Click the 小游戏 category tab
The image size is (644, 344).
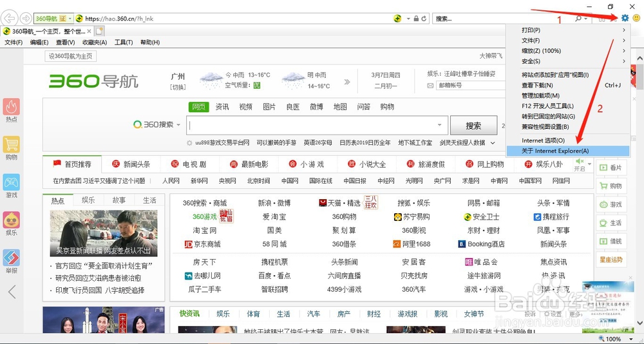[308, 164]
